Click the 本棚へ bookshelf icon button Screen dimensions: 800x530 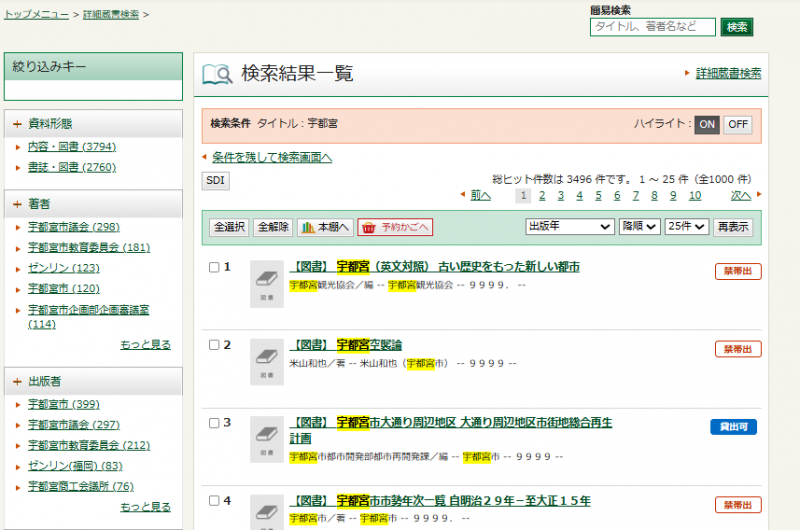pyautogui.click(x=325, y=227)
